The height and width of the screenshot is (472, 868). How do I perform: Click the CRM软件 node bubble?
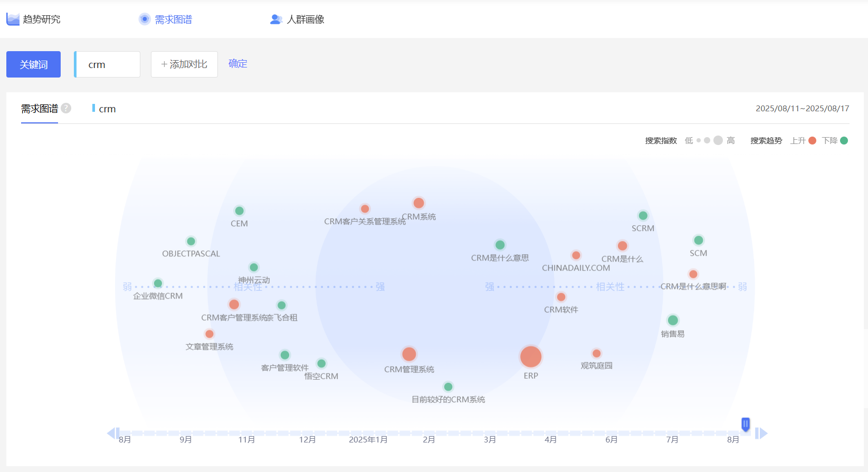tap(561, 297)
